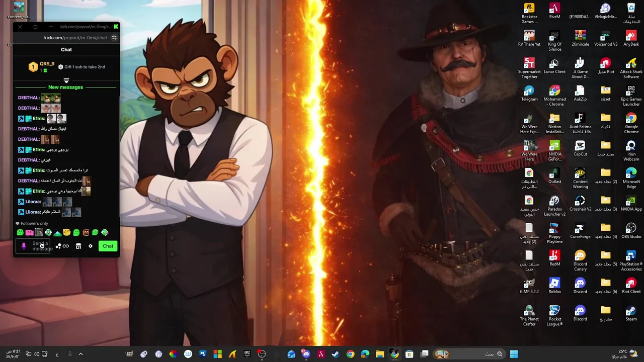
Task: Open Epic Games Launcher desktop icon
Action: 631,96
